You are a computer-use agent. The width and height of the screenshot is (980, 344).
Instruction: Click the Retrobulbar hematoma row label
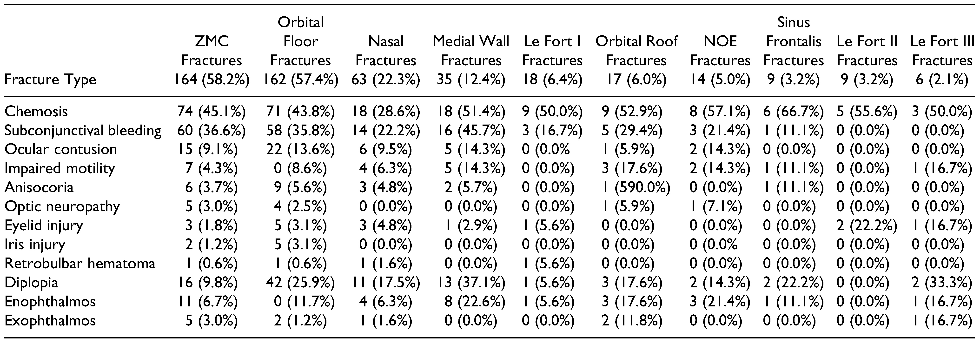80,264
